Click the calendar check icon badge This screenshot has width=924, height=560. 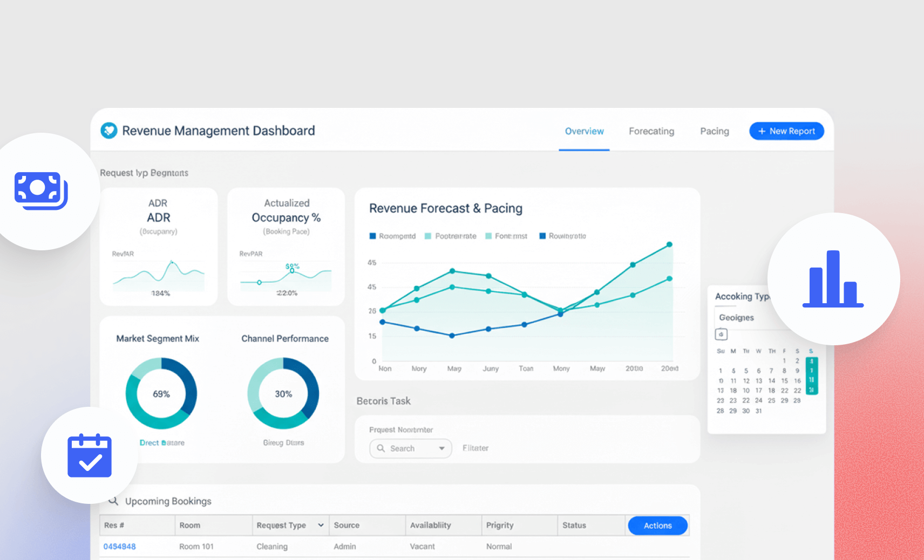coord(89,456)
